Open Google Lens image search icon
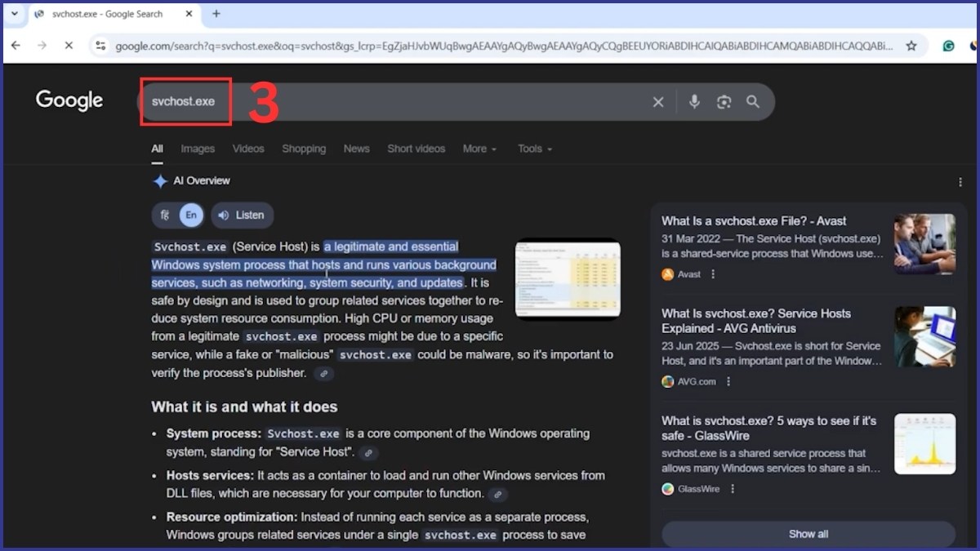Image resolution: width=980 pixels, height=551 pixels. click(x=724, y=102)
